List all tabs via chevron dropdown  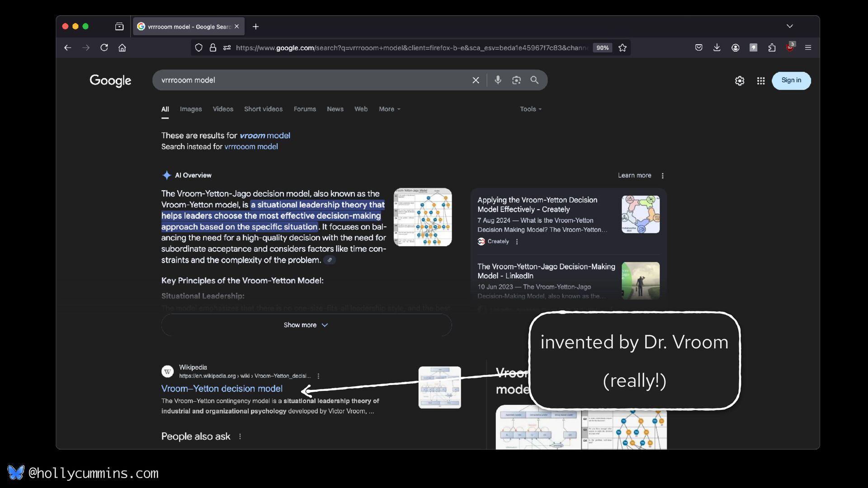coord(790,26)
